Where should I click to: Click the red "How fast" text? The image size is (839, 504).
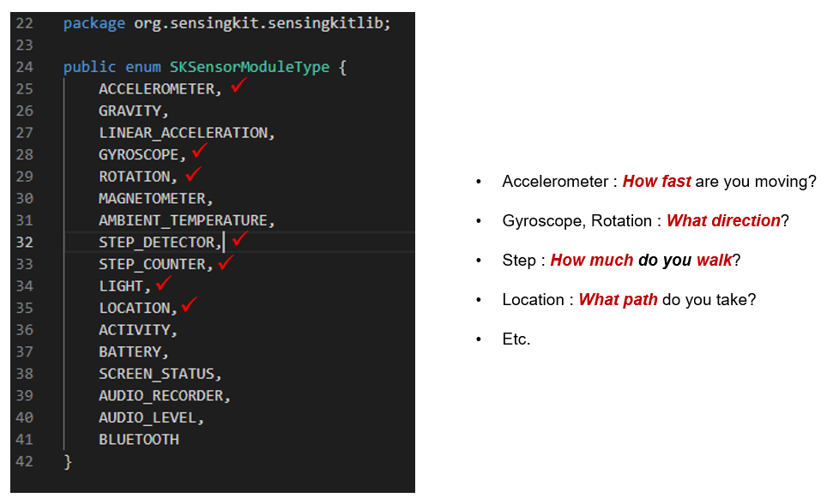[656, 182]
